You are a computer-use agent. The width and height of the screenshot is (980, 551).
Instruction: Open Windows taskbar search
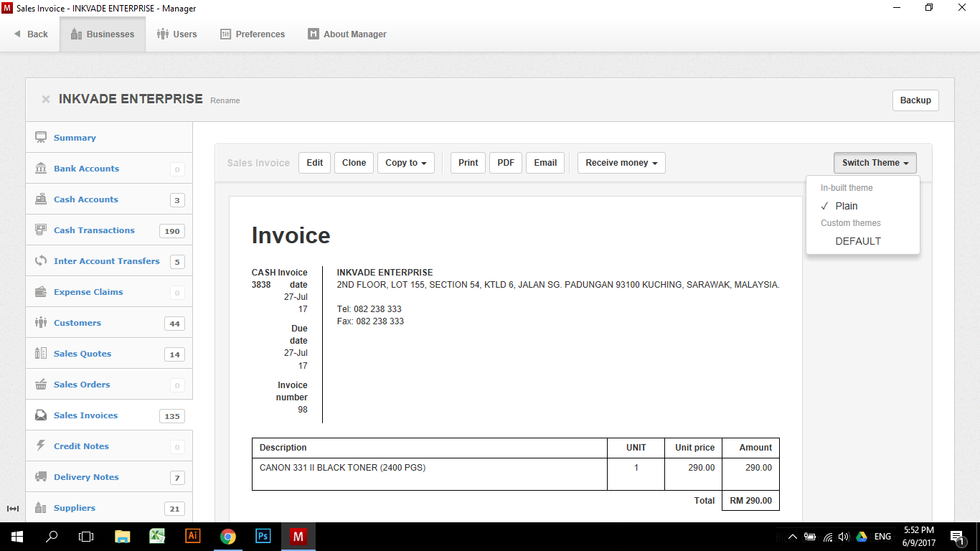pos(52,537)
